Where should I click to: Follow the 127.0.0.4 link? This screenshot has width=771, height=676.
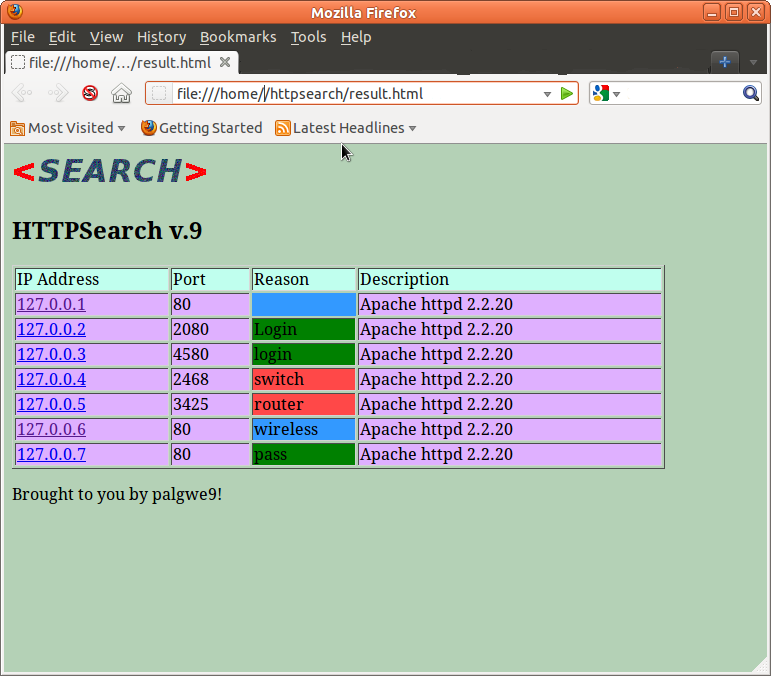click(51, 380)
